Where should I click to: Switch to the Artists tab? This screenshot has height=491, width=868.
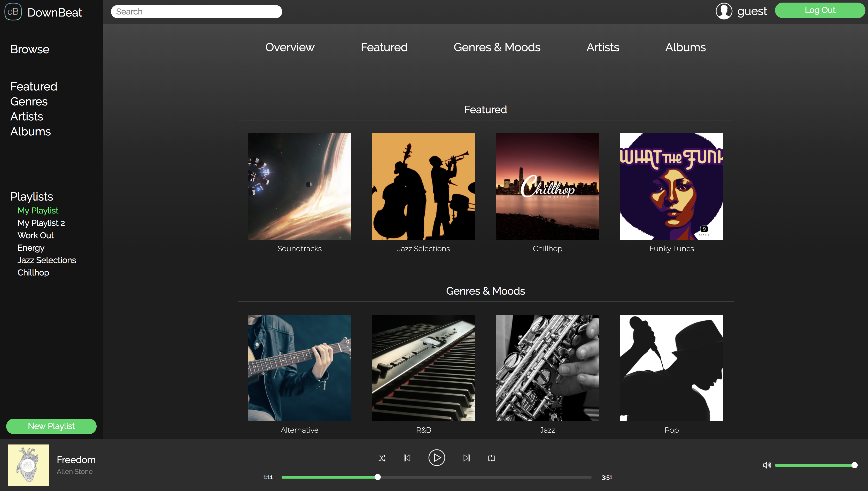tap(603, 47)
